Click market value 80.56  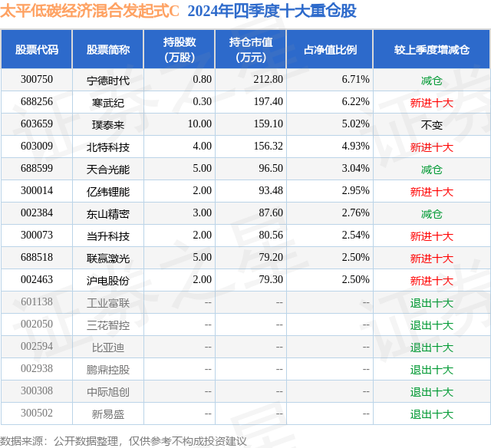point(271,235)
